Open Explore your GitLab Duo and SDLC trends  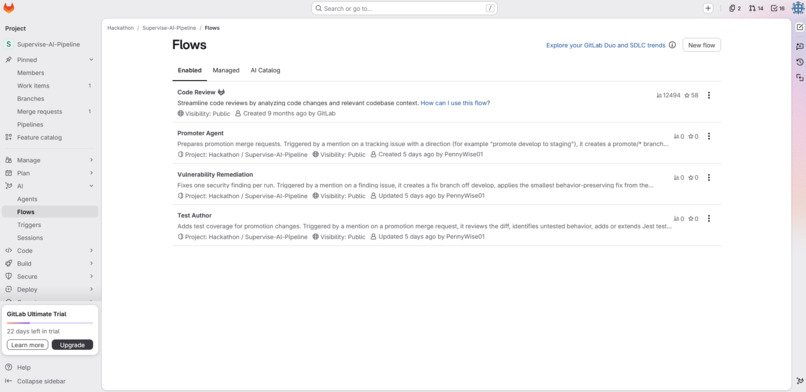[x=606, y=45]
